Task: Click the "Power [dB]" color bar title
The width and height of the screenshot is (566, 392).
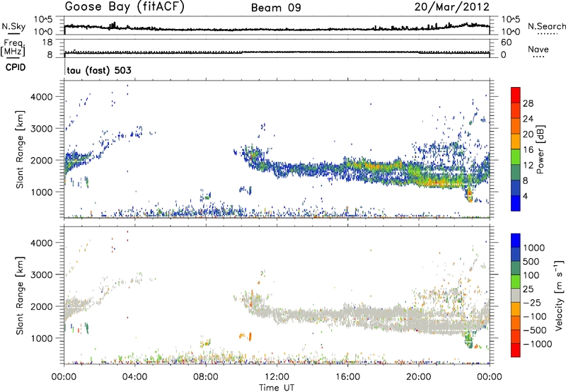Action: [x=540, y=149]
